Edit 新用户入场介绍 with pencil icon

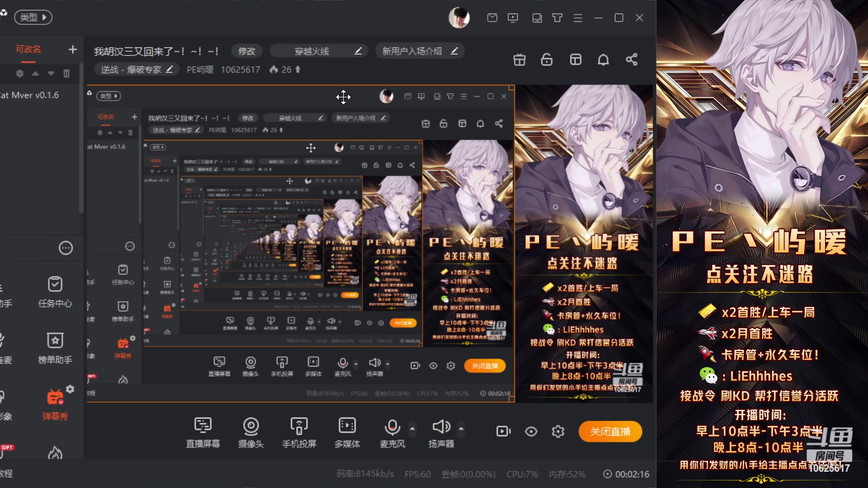[454, 51]
